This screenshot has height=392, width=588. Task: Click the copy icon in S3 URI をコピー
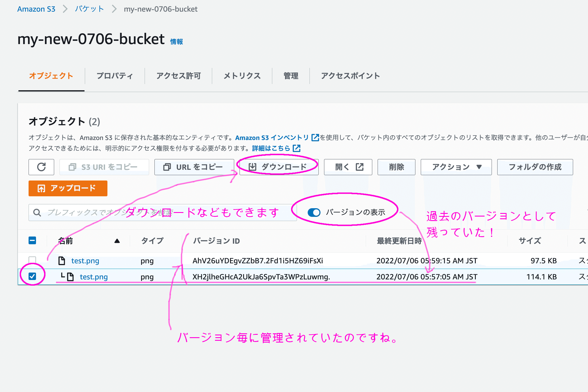pos(72,167)
